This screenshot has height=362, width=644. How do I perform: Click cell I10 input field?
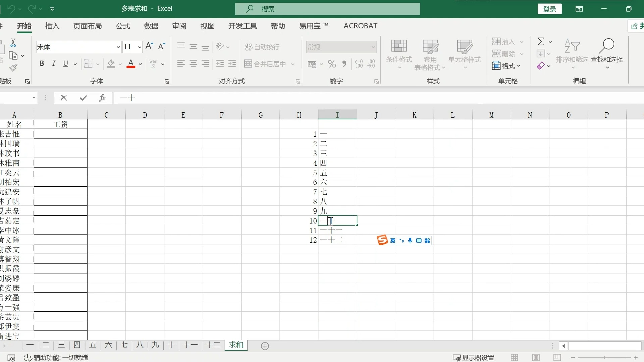(337, 221)
